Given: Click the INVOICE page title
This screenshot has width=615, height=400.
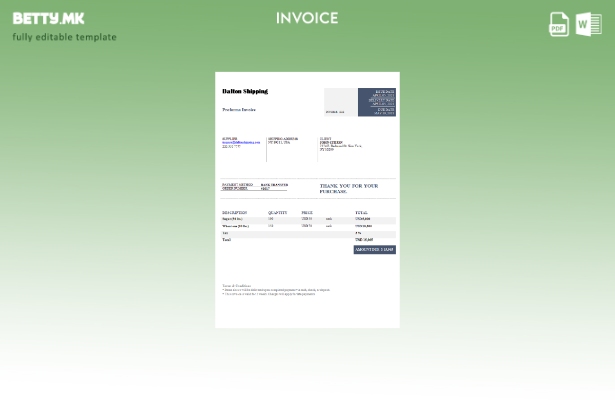Looking at the screenshot, I should point(307,18).
